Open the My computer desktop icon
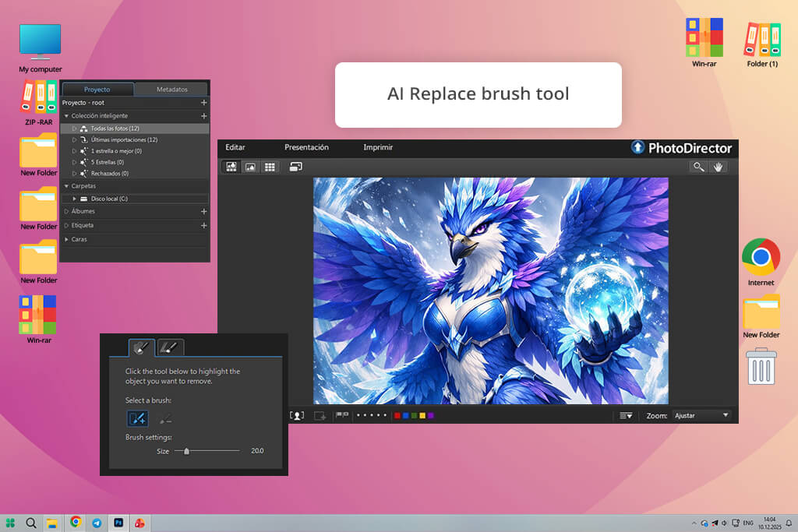This screenshot has width=798, height=532. 41,48
